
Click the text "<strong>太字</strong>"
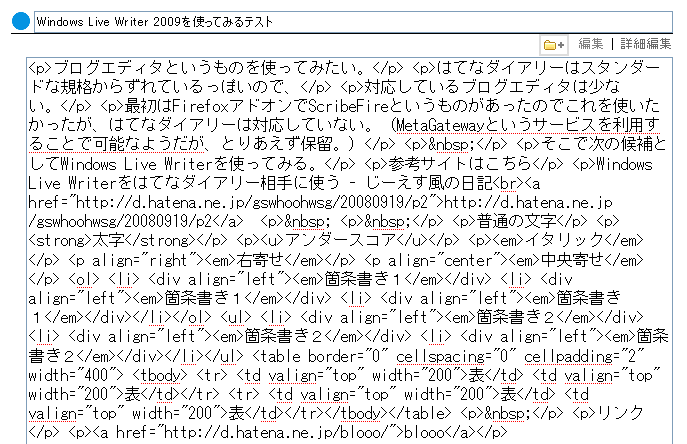(112, 241)
